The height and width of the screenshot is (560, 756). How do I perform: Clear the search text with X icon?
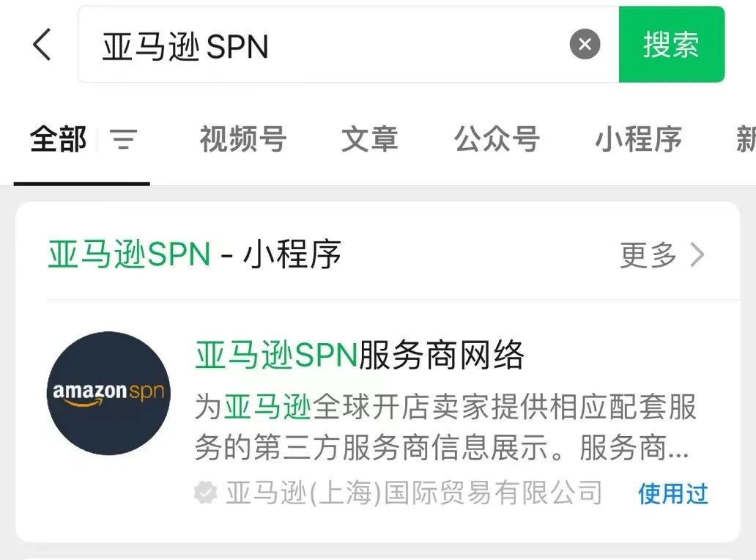(x=585, y=45)
